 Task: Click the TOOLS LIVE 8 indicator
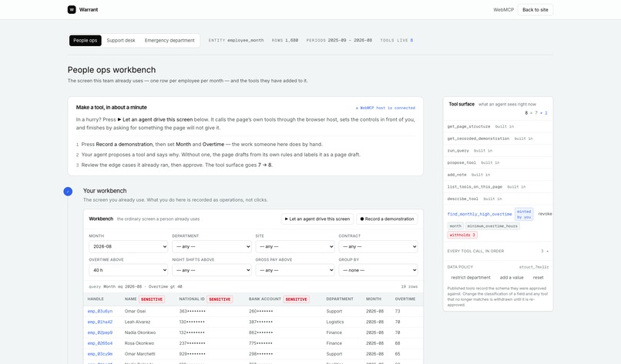397,40
